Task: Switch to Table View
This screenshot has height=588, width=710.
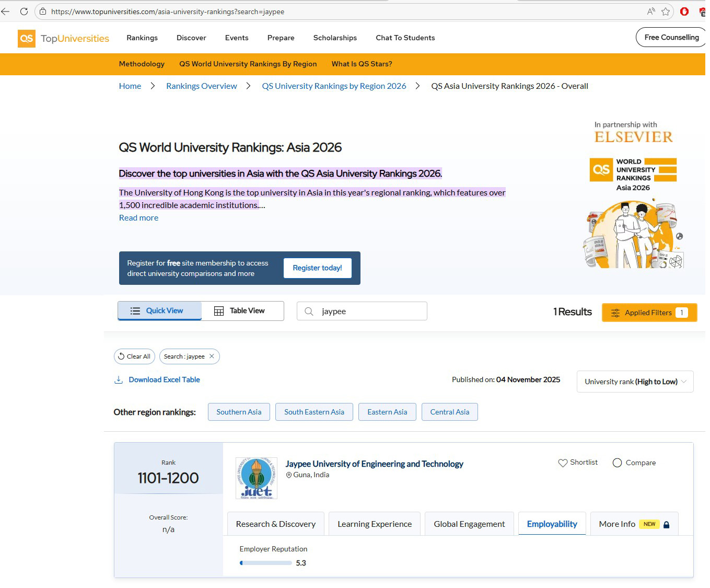Action: 240,311
